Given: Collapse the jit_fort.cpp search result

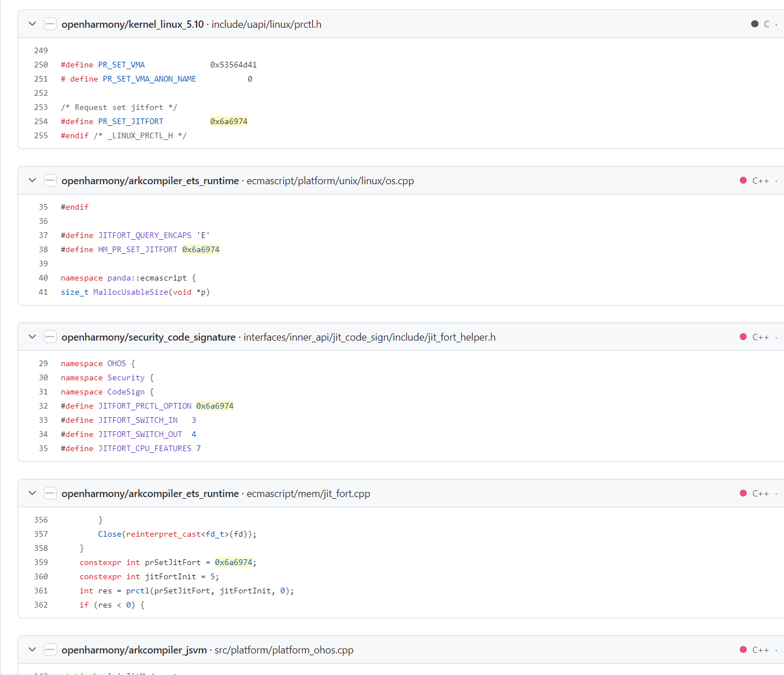Looking at the screenshot, I should [x=32, y=493].
